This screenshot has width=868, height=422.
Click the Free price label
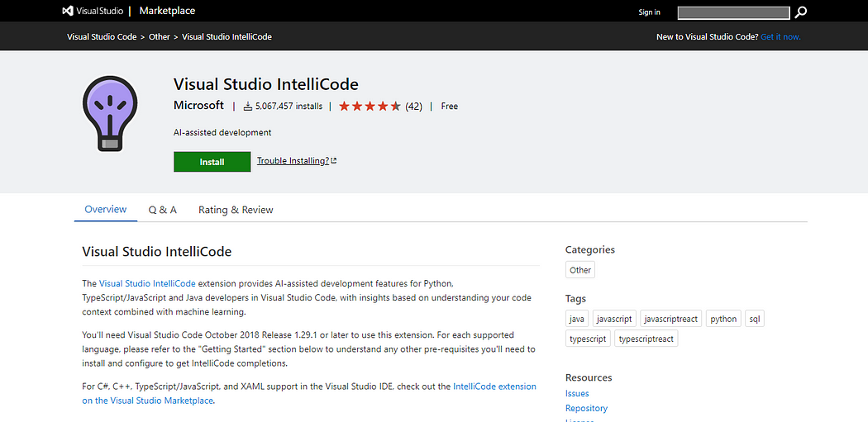pos(450,107)
